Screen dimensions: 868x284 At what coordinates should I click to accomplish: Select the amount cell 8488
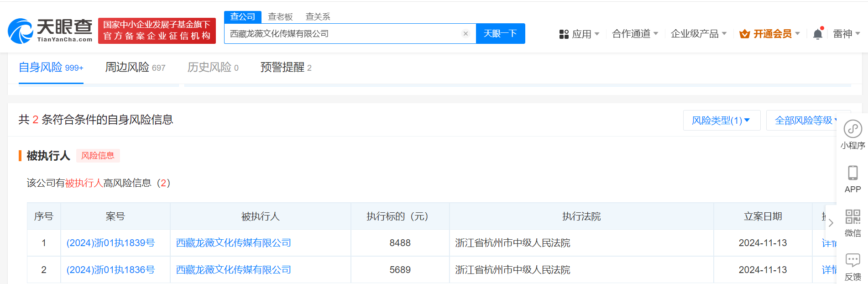tap(400, 243)
